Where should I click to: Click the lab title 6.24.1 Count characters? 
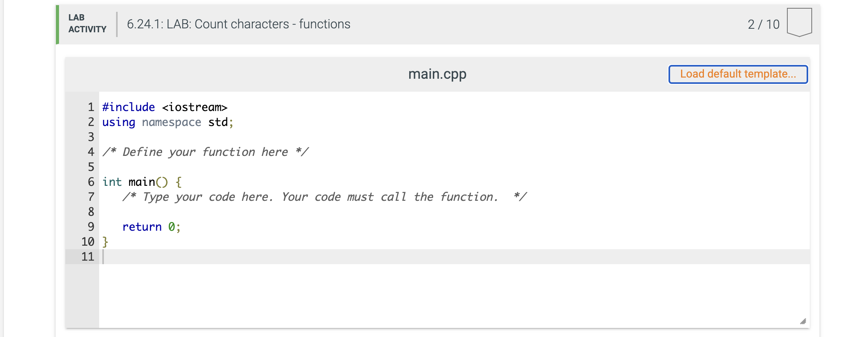pos(238,24)
